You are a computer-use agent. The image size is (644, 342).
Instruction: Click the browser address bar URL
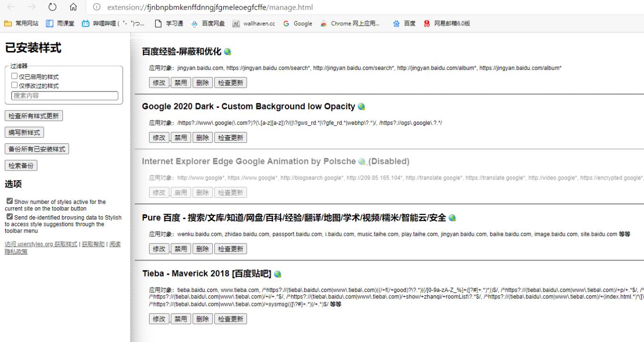[210, 8]
